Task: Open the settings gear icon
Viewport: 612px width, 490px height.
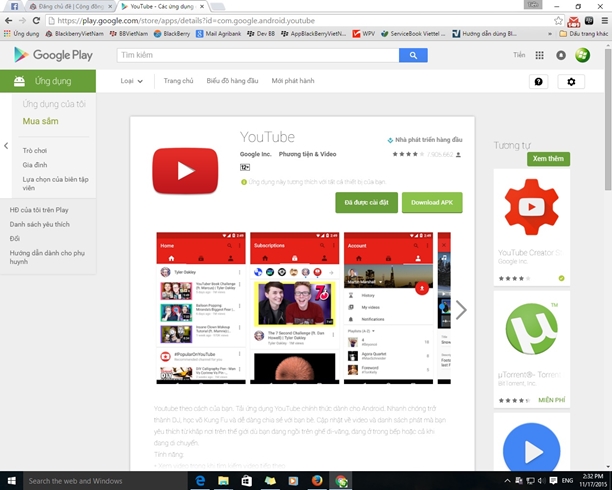Action: pos(571,82)
